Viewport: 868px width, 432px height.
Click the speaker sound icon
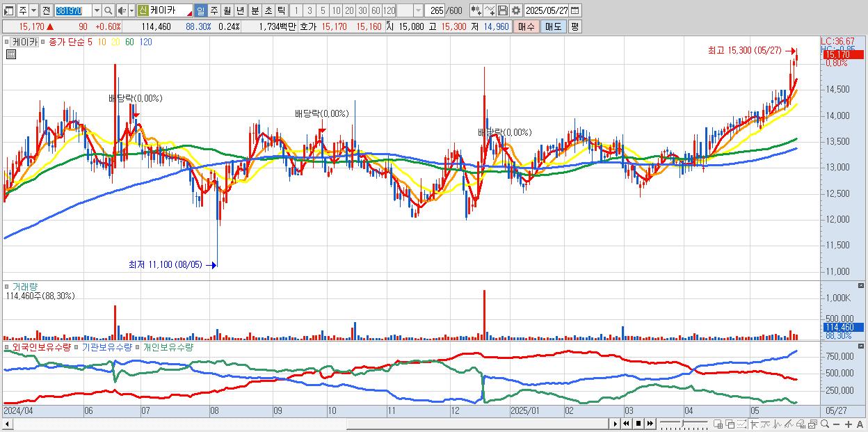pos(122,10)
